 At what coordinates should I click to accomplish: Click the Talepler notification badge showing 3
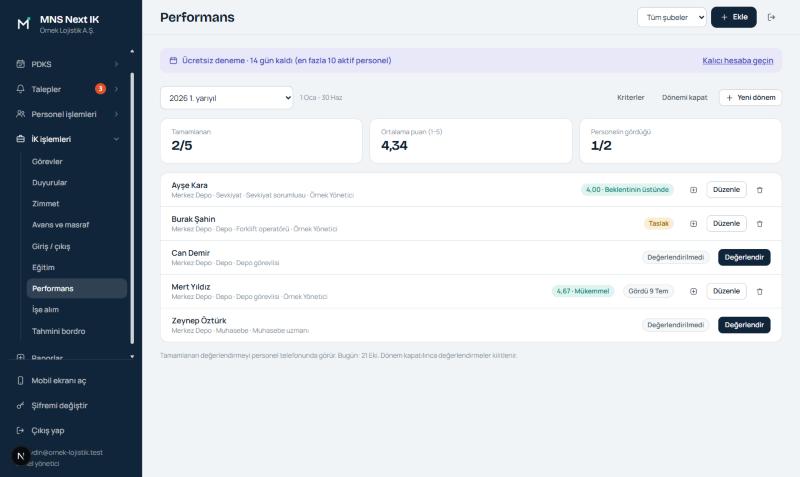(101, 89)
